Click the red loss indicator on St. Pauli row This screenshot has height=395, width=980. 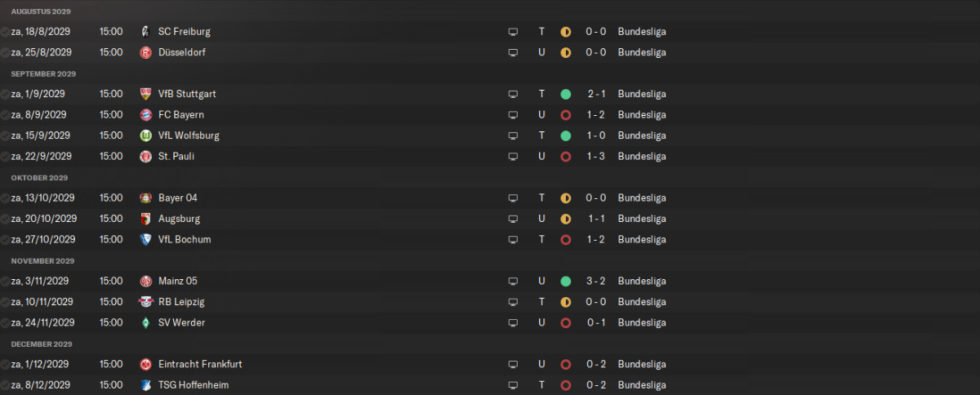(x=565, y=157)
